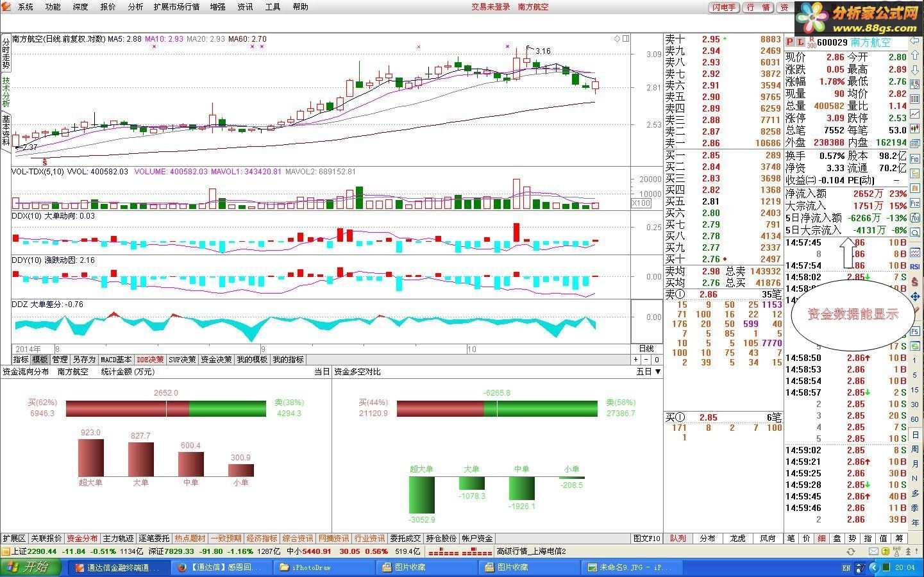
Task: Click the 当日 period selector in 资金流向分布
Action: coord(322,372)
